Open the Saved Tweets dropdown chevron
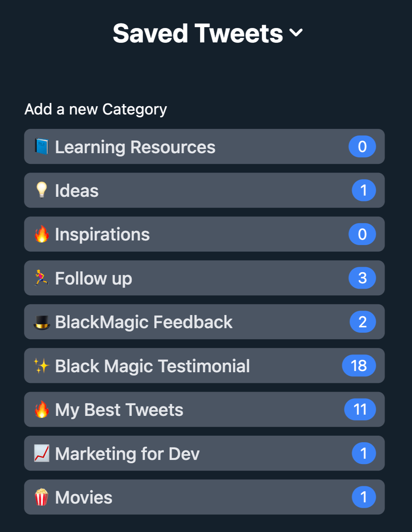This screenshot has width=412, height=532. tap(296, 33)
